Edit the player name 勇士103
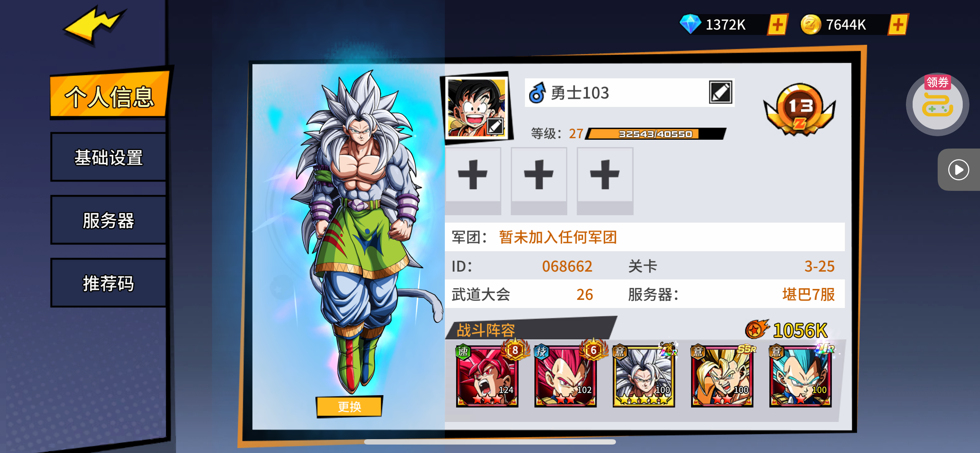The image size is (980, 453). tap(720, 92)
